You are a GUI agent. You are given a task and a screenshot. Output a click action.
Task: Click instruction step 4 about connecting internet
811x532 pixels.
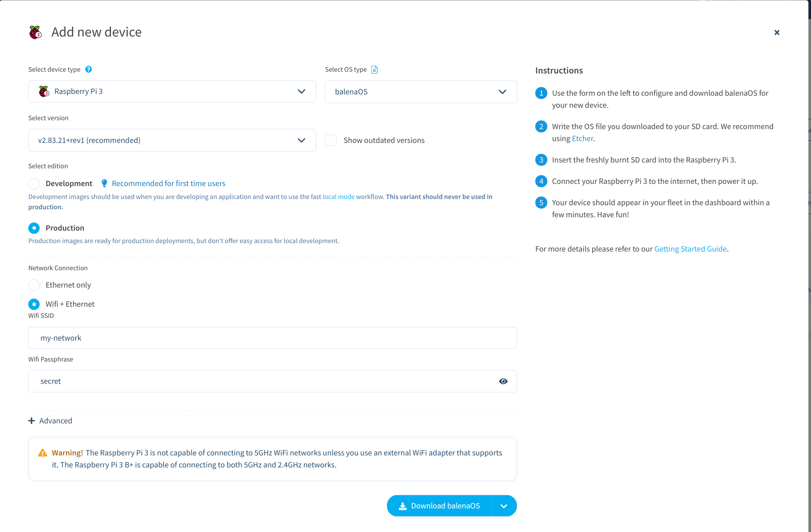(x=655, y=181)
